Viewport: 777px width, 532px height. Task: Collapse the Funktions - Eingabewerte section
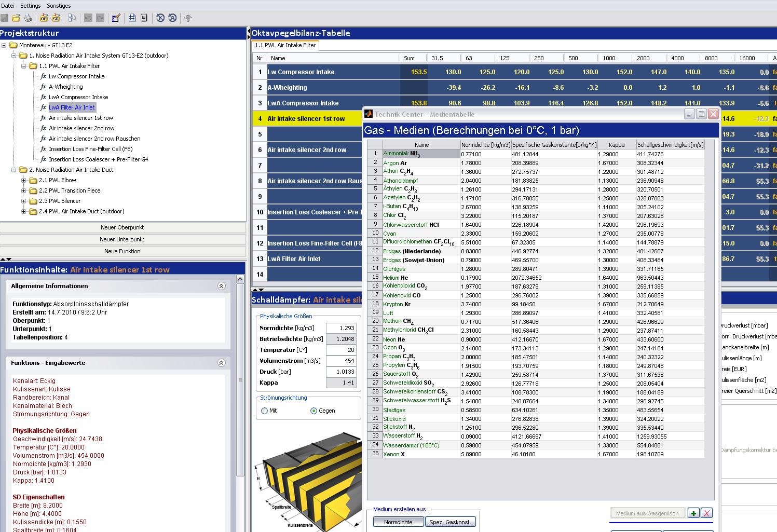click(x=222, y=363)
